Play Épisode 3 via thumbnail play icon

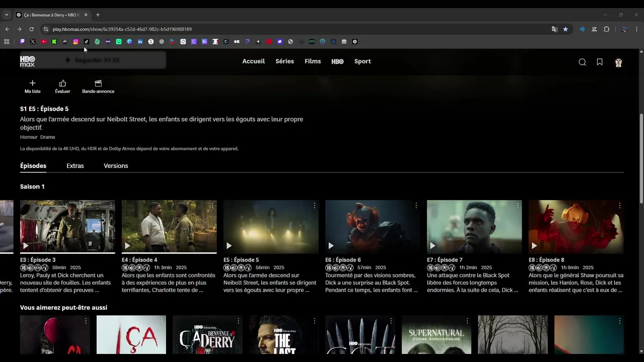tap(26, 246)
